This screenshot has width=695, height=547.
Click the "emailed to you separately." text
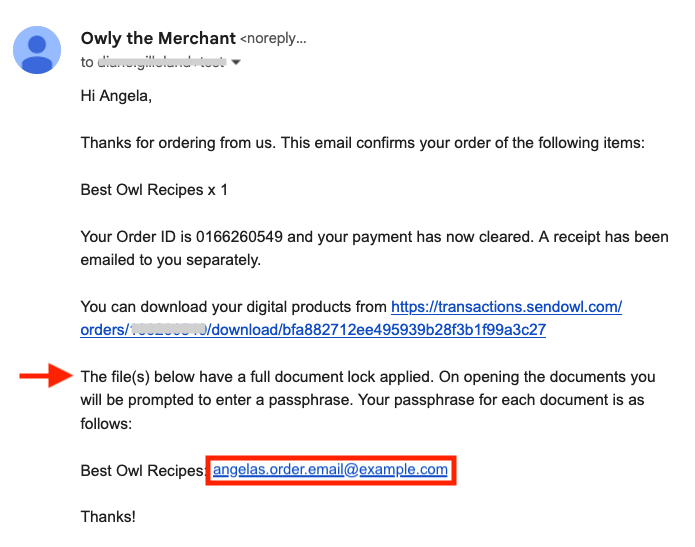[x=171, y=260]
